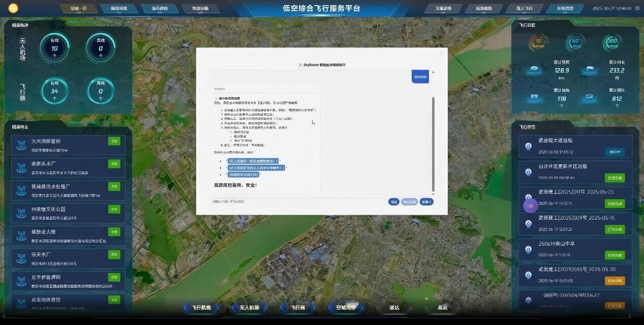Click the weather sun icon in header
This screenshot has width=644, height=325.
[12, 8]
